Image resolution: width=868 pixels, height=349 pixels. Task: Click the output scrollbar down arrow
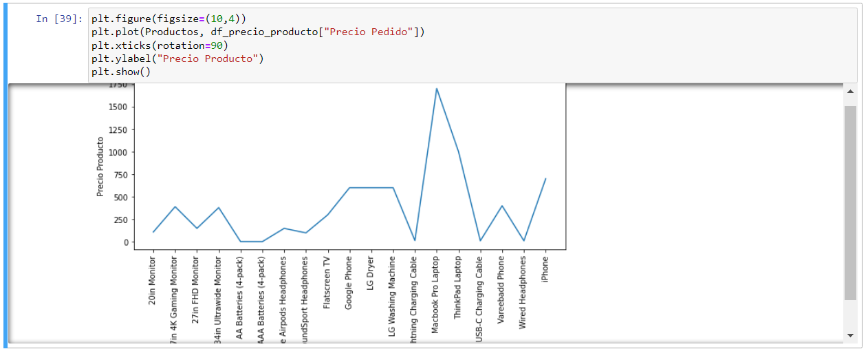coord(850,335)
